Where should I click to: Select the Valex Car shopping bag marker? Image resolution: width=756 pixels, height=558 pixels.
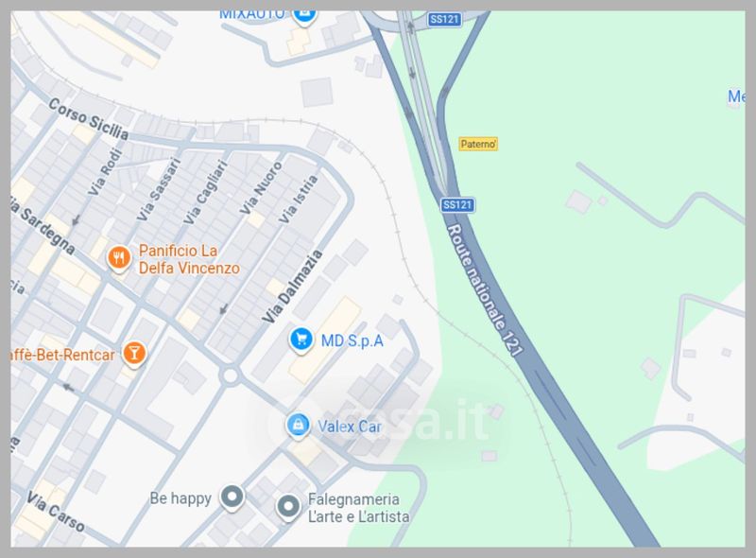click(x=299, y=427)
